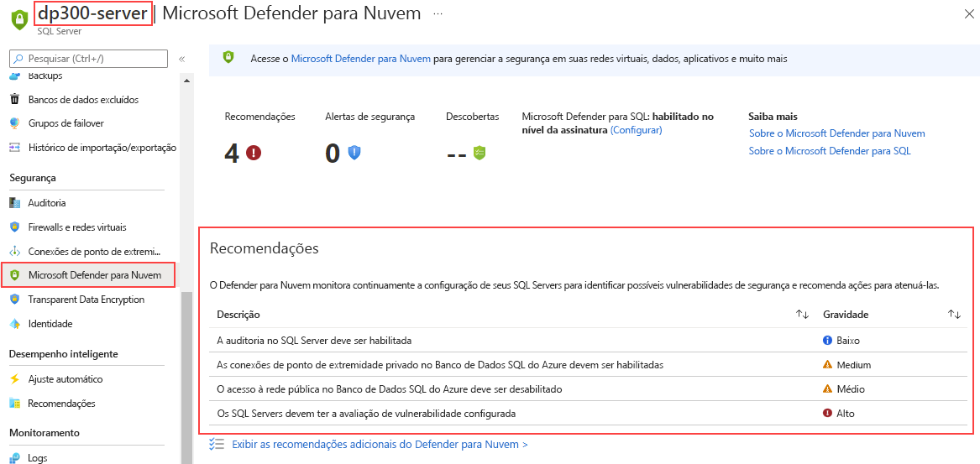The height and width of the screenshot is (464, 980).
Task: Open Histórico de importação/exportação
Action: tap(102, 148)
